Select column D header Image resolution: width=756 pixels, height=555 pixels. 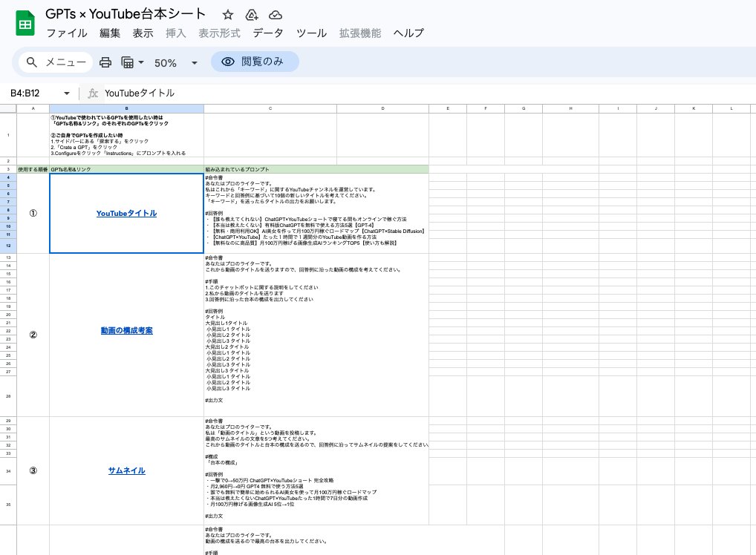(x=382, y=108)
